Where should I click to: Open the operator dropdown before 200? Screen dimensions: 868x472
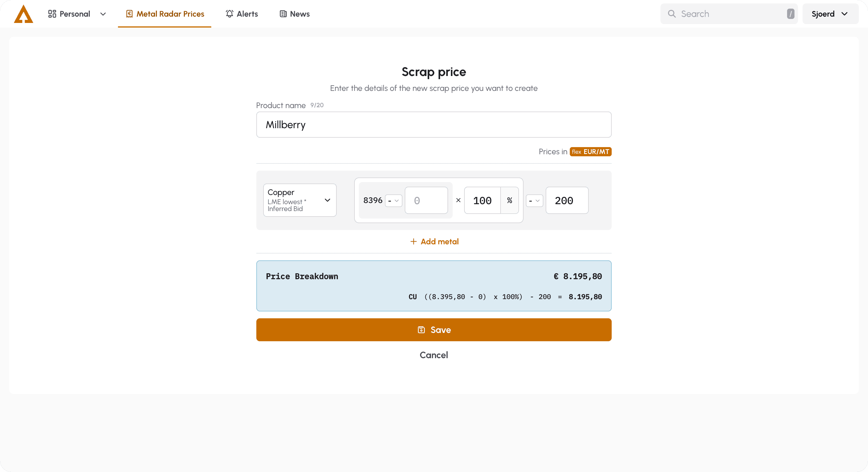[x=534, y=200]
